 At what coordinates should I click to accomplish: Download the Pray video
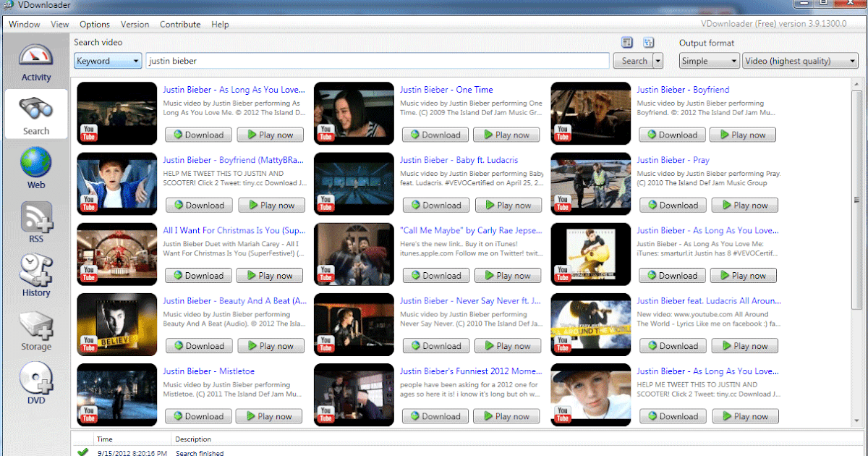pyautogui.click(x=671, y=205)
